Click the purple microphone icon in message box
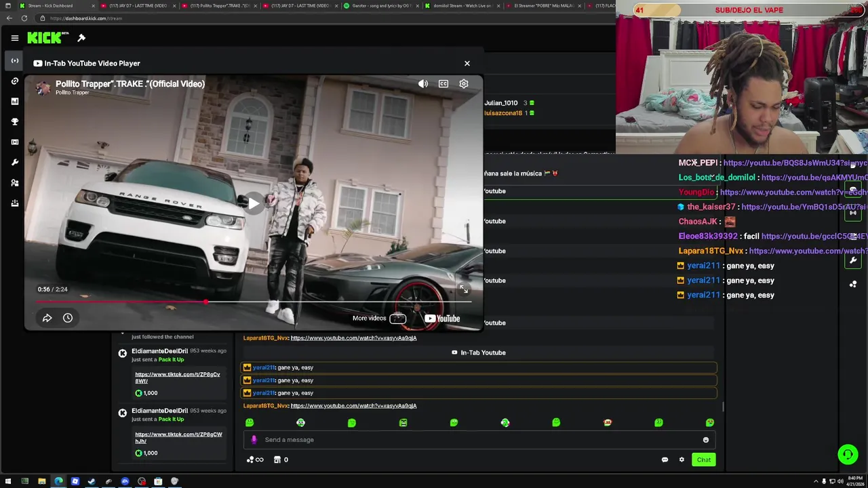This screenshot has height=488, width=868. coord(254,440)
